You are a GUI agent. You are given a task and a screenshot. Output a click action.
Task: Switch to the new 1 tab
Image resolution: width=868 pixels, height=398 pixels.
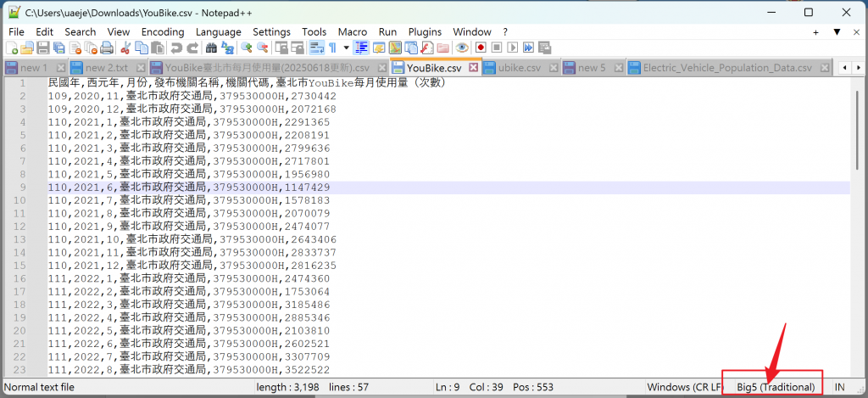click(34, 68)
